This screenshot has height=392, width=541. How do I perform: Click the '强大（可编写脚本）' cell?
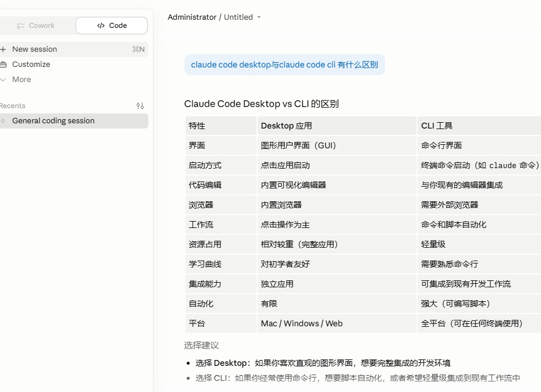[479, 304]
